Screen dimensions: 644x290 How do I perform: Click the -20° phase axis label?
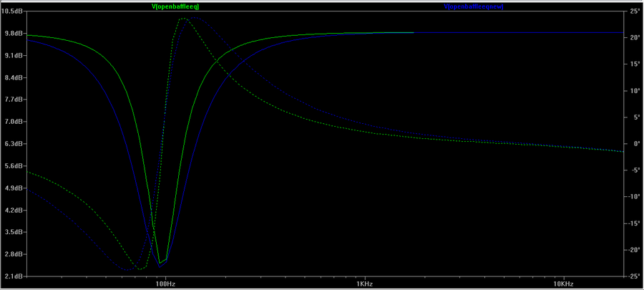coord(631,250)
